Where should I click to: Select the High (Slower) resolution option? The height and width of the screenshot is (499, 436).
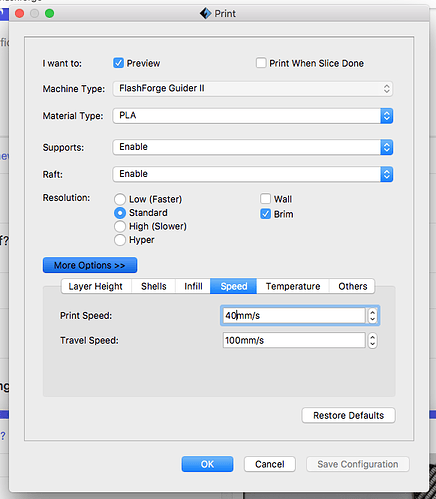(x=120, y=226)
